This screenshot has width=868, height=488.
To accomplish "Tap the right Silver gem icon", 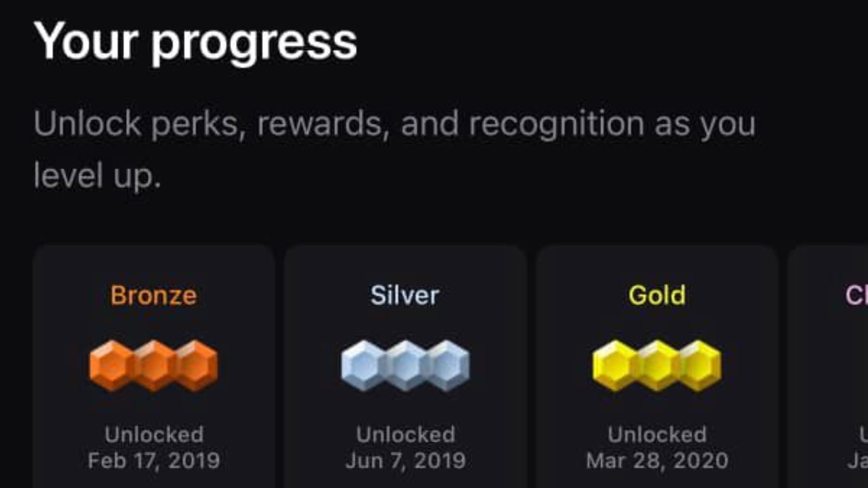I will (448, 365).
